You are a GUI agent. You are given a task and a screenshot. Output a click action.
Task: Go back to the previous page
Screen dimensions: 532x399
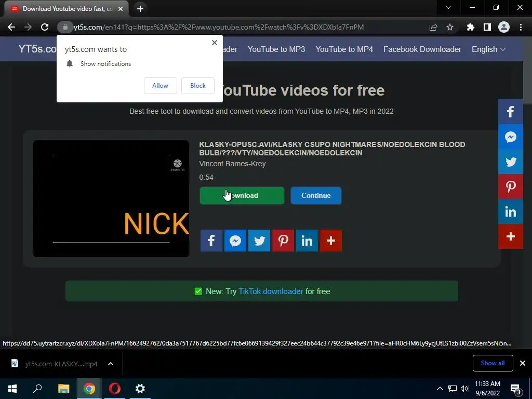pyautogui.click(x=11, y=27)
